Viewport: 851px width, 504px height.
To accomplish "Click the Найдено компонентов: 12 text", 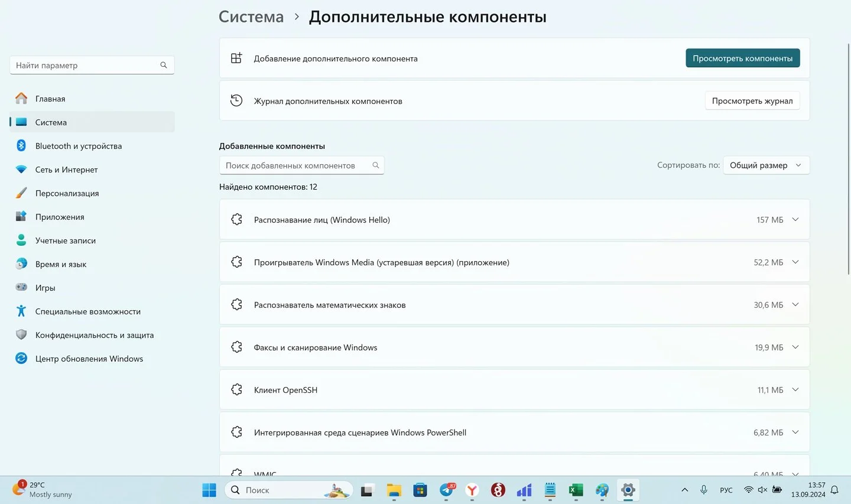I will coord(268,187).
